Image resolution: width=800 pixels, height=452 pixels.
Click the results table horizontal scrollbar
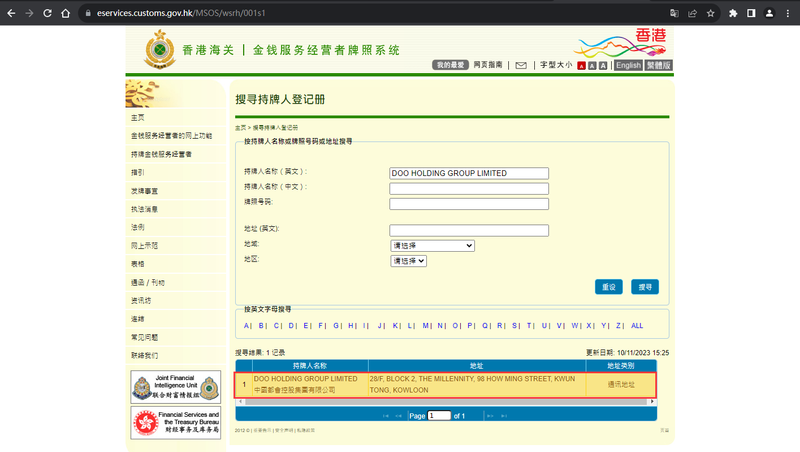tap(446, 402)
